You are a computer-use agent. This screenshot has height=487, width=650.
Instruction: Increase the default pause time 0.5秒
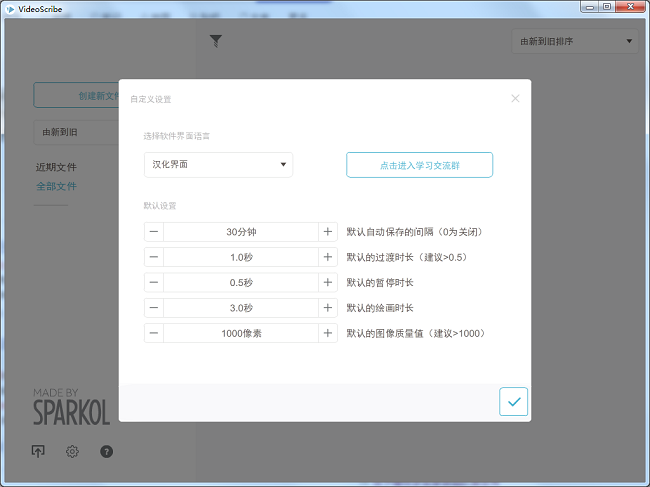[x=328, y=282]
